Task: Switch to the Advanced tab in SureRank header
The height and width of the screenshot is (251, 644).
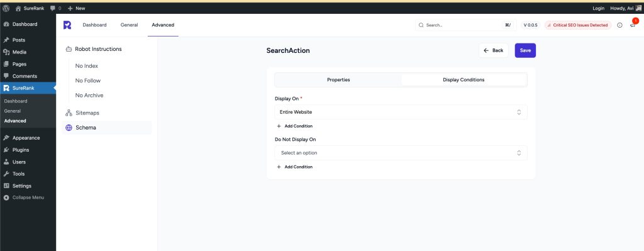Action: tap(163, 25)
